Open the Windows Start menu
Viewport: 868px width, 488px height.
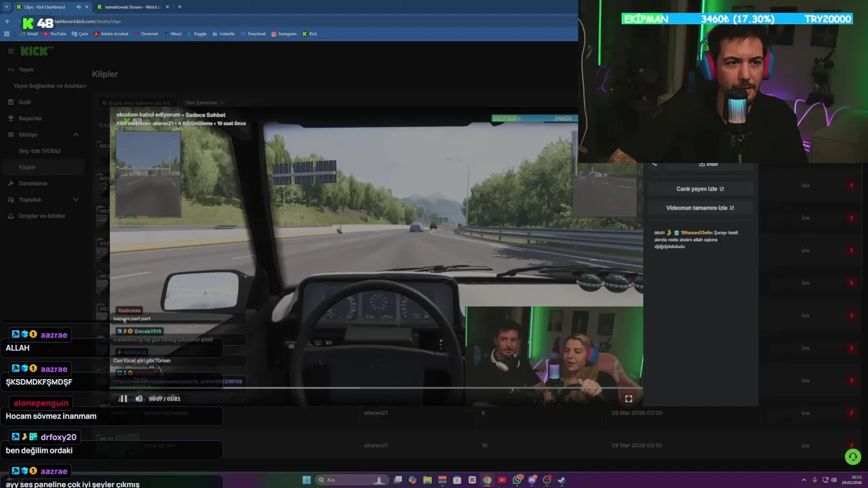pyautogui.click(x=307, y=480)
